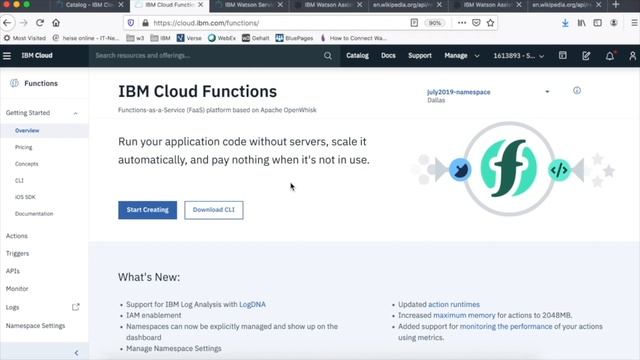The width and height of the screenshot is (640, 360).
Task: Click the edit pencil icon in header
Action: point(586,56)
